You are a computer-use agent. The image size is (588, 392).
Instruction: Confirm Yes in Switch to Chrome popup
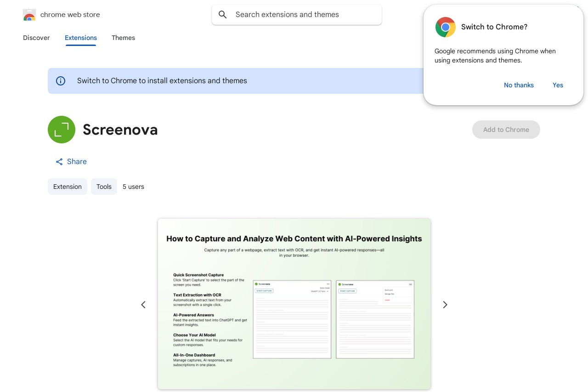click(558, 85)
